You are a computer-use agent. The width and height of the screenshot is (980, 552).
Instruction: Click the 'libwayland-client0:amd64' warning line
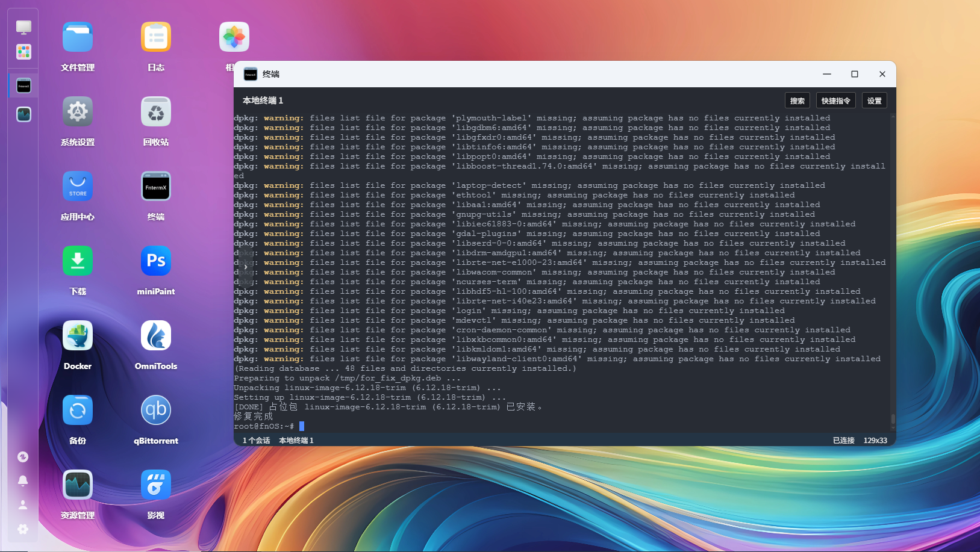(557, 359)
